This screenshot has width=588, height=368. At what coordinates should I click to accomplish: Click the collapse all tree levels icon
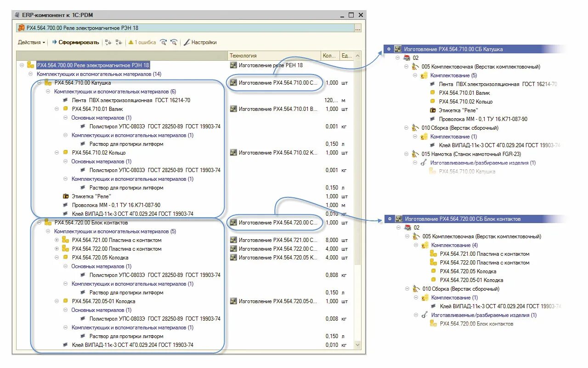pos(119,42)
